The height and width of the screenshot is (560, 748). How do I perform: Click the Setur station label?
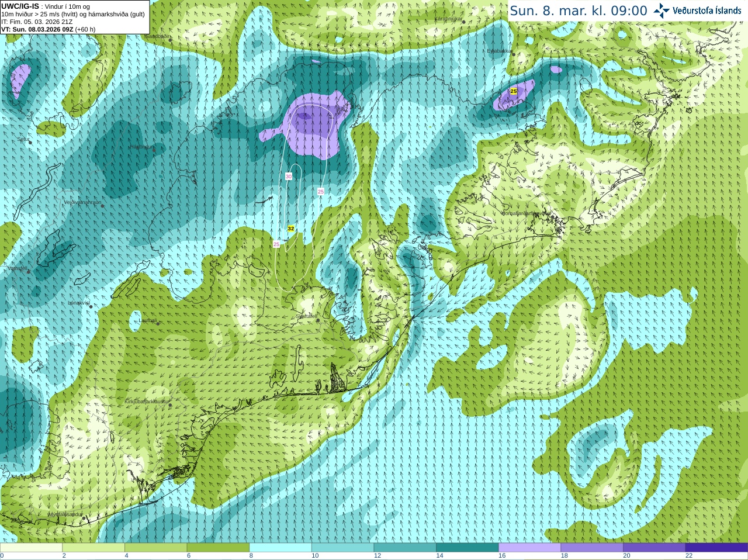coord(23,139)
